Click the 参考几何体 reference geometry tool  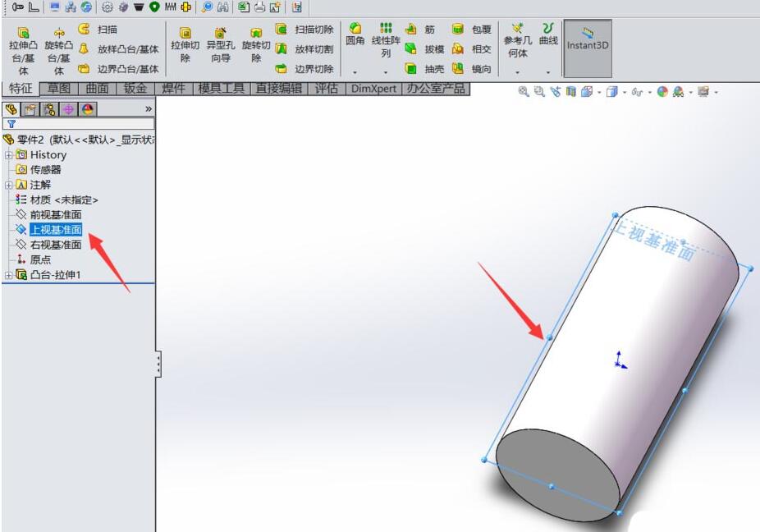click(x=518, y=39)
